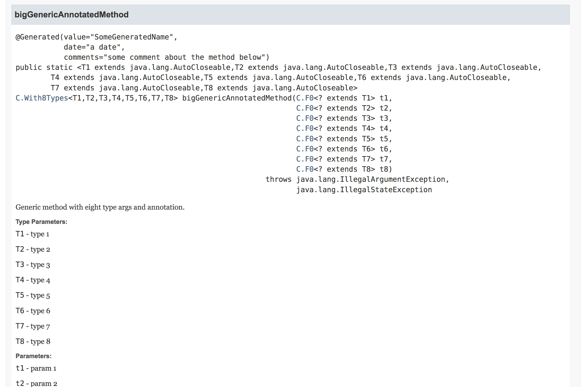
Task: Click the @Generated annotation text
Action: pyautogui.click(x=37, y=37)
